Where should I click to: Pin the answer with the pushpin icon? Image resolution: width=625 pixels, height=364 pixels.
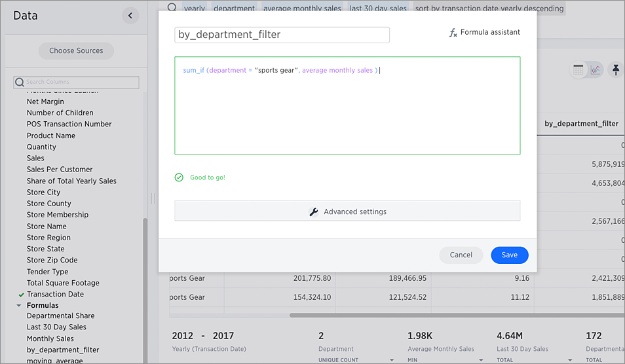click(x=616, y=69)
